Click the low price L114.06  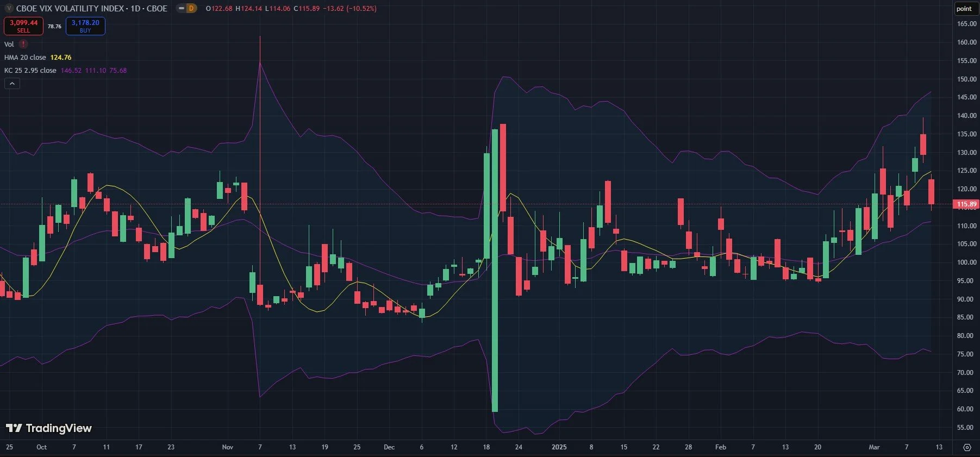click(278, 8)
